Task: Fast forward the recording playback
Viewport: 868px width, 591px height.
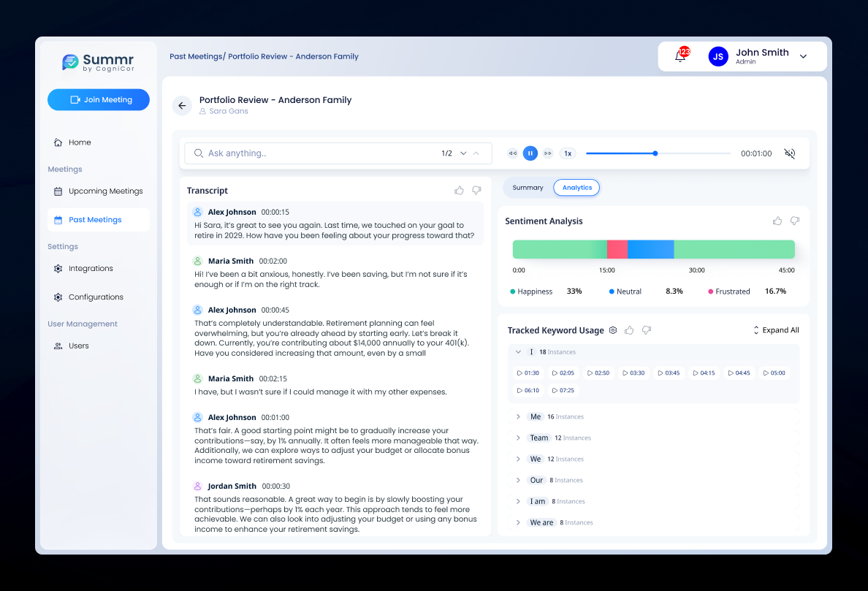Action: tap(548, 153)
